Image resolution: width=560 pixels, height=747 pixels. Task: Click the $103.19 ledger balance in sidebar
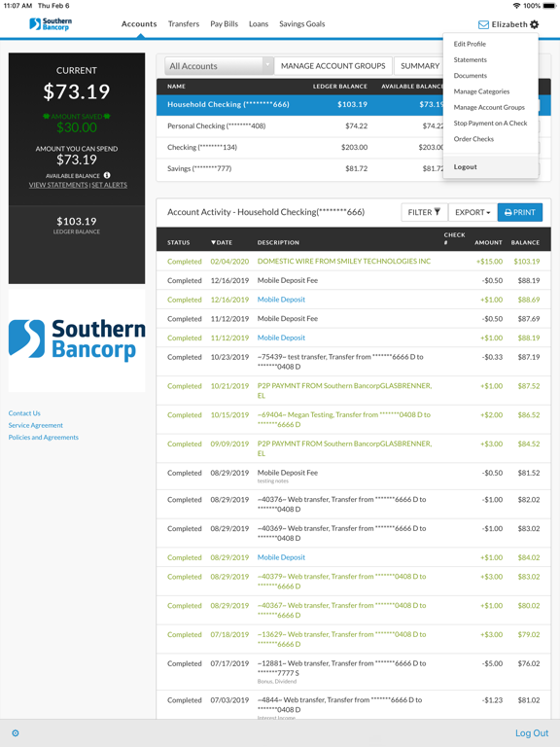point(77,221)
